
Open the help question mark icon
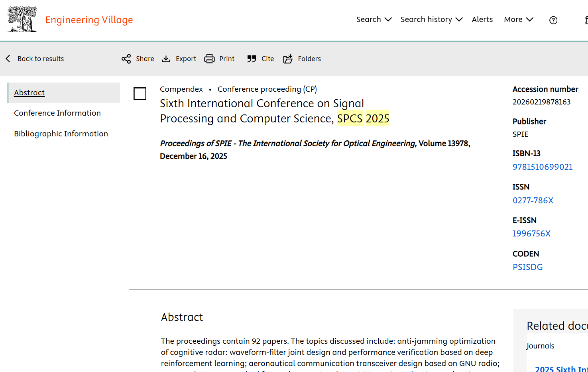[553, 20]
